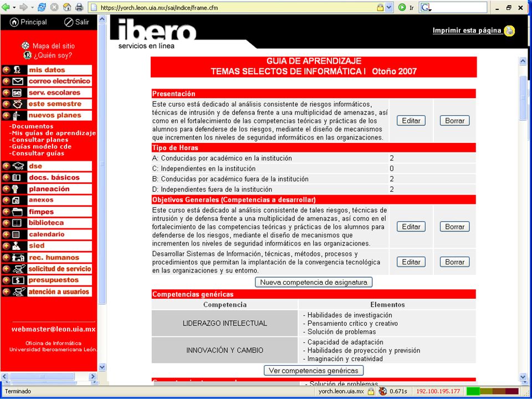The image size is (532, 399).
Task: Click Editar for the Desarrollar Sistemas objective
Action: (x=411, y=262)
